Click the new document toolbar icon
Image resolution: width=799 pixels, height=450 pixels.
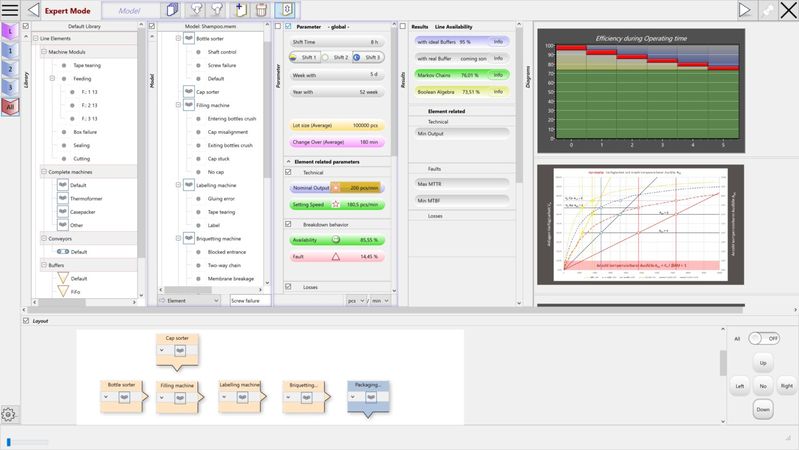[x=239, y=10]
